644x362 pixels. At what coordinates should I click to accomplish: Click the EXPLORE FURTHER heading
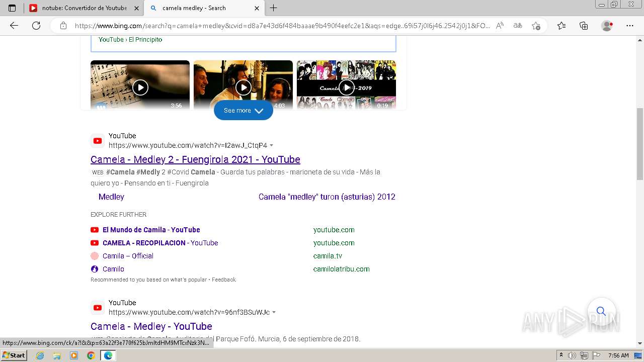tap(119, 215)
